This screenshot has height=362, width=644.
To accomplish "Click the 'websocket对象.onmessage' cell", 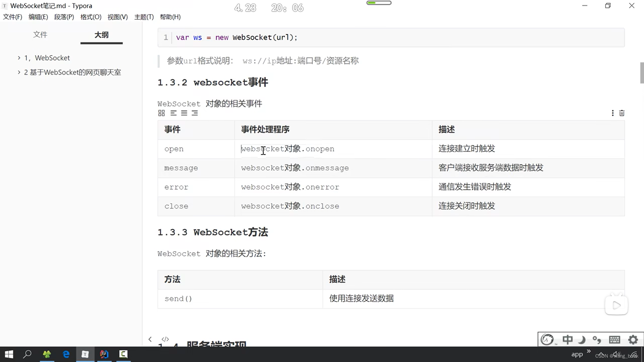I will click(x=333, y=168).
